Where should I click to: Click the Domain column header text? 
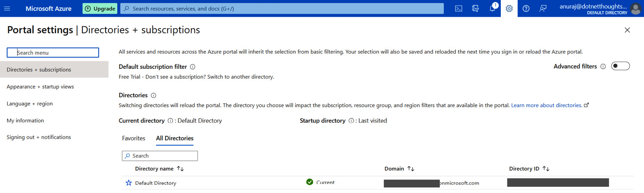pyautogui.click(x=394, y=169)
